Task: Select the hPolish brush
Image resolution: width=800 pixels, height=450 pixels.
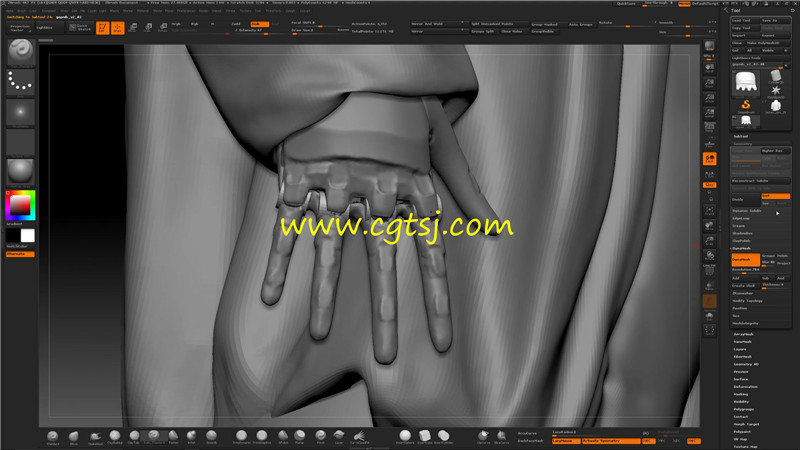Action: pyautogui.click(x=283, y=437)
